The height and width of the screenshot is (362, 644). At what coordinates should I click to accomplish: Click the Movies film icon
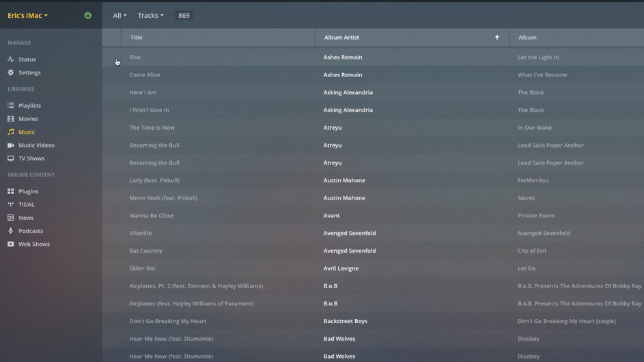pyautogui.click(x=11, y=119)
